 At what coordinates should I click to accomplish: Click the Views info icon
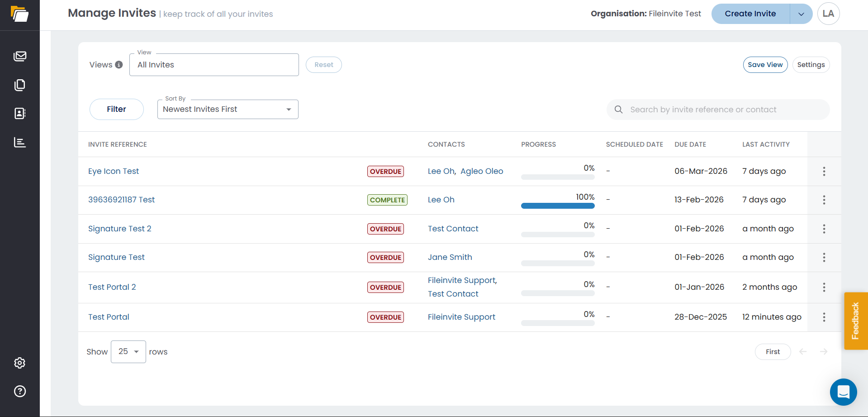[119, 65]
